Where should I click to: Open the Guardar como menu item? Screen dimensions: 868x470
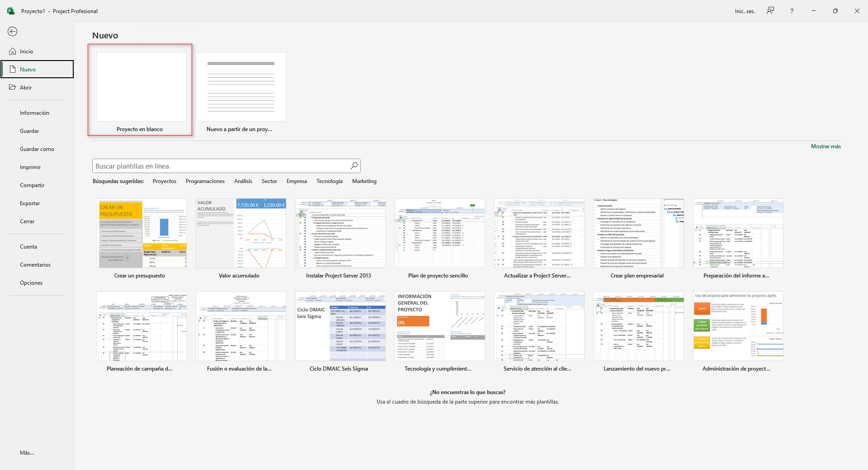37,149
